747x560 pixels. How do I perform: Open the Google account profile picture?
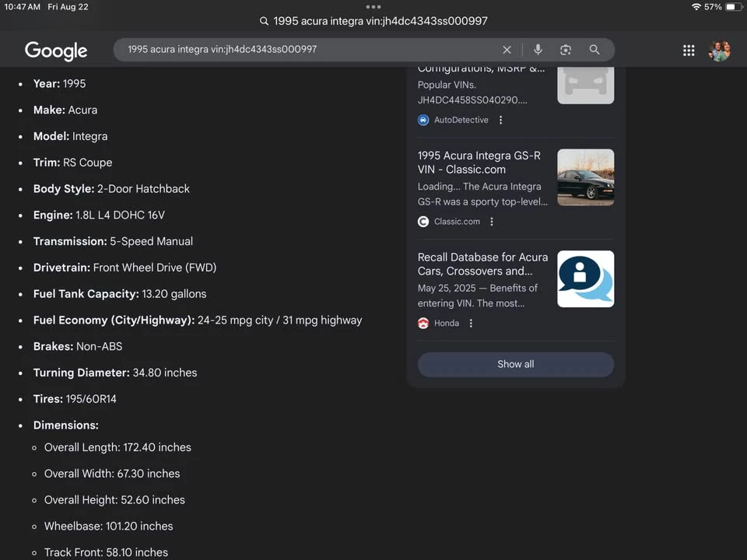pos(719,51)
